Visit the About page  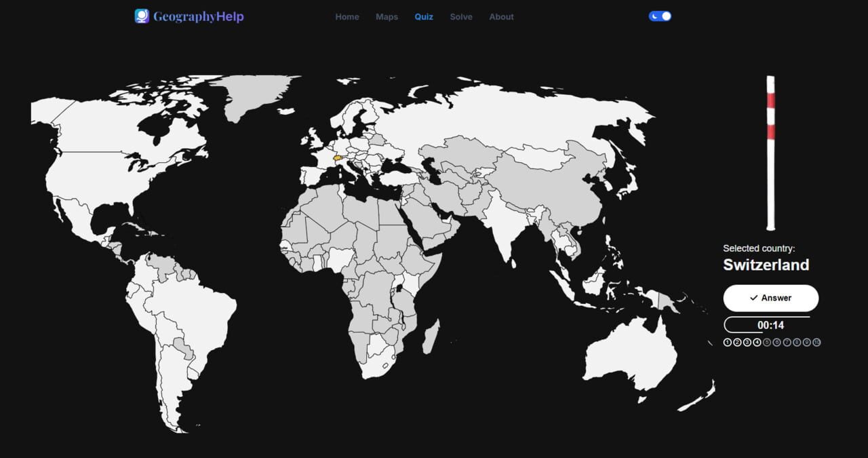pyautogui.click(x=501, y=17)
